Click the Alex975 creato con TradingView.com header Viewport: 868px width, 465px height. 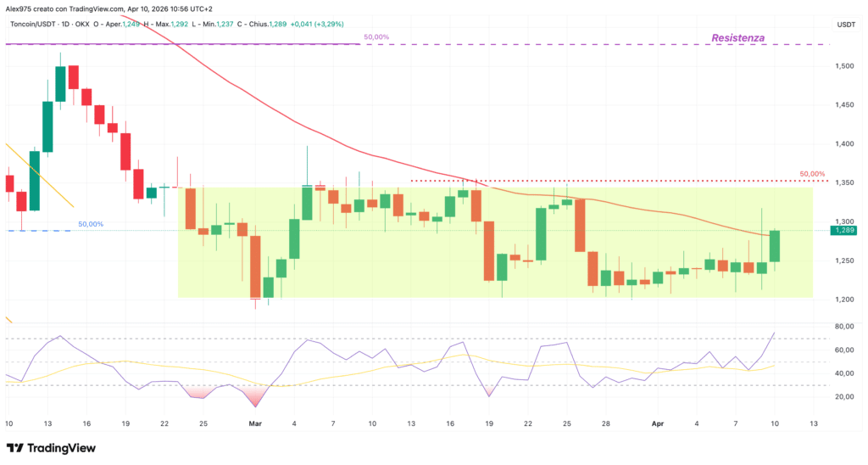pos(108,8)
